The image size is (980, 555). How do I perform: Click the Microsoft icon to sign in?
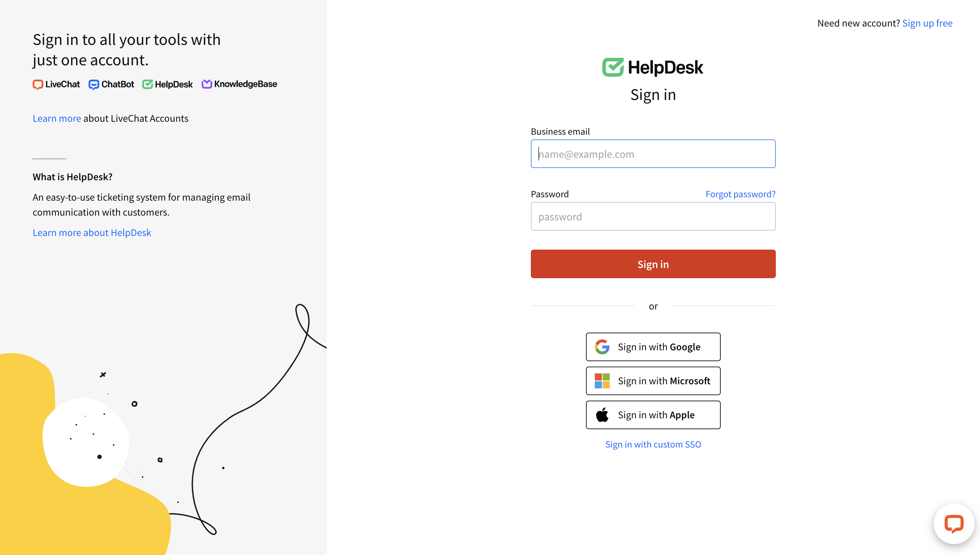pyautogui.click(x=603, y=380)
